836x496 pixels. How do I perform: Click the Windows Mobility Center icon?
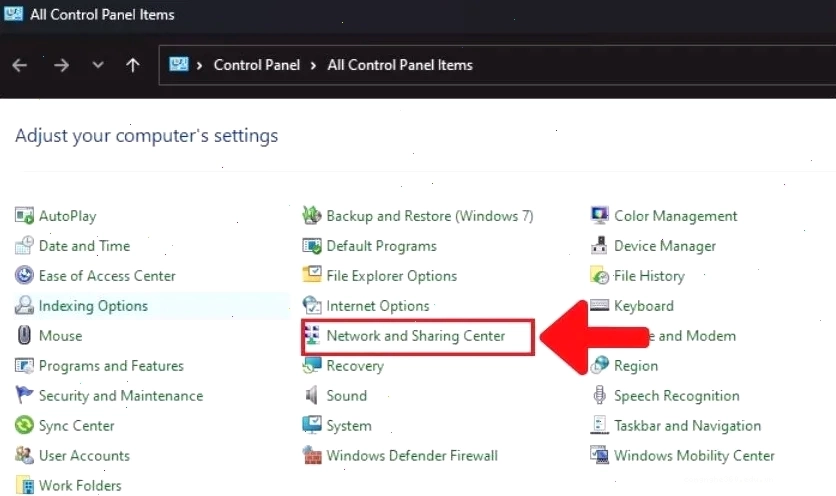600,455
